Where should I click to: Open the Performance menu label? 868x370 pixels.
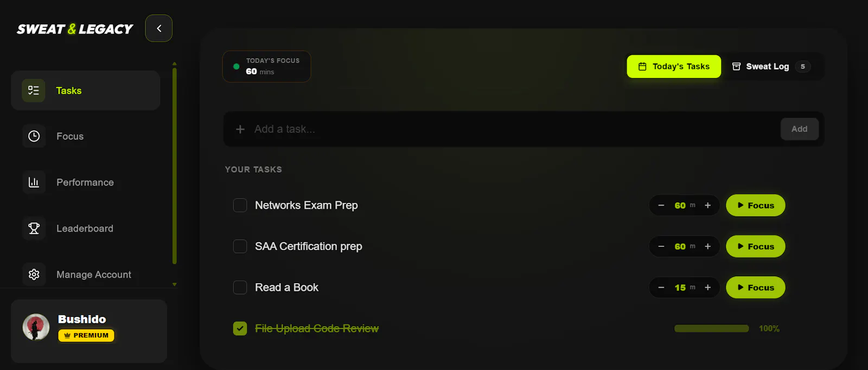[x=85, y=182]
